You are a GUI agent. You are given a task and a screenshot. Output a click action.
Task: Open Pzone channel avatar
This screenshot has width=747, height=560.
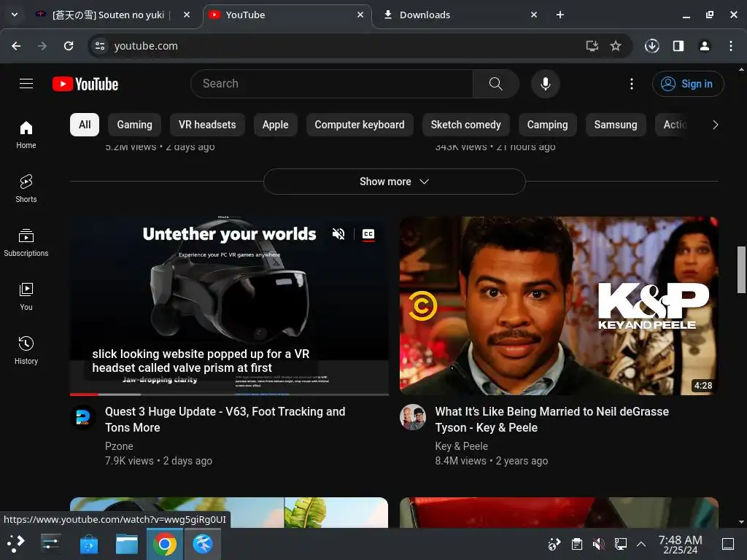(83, 418)
